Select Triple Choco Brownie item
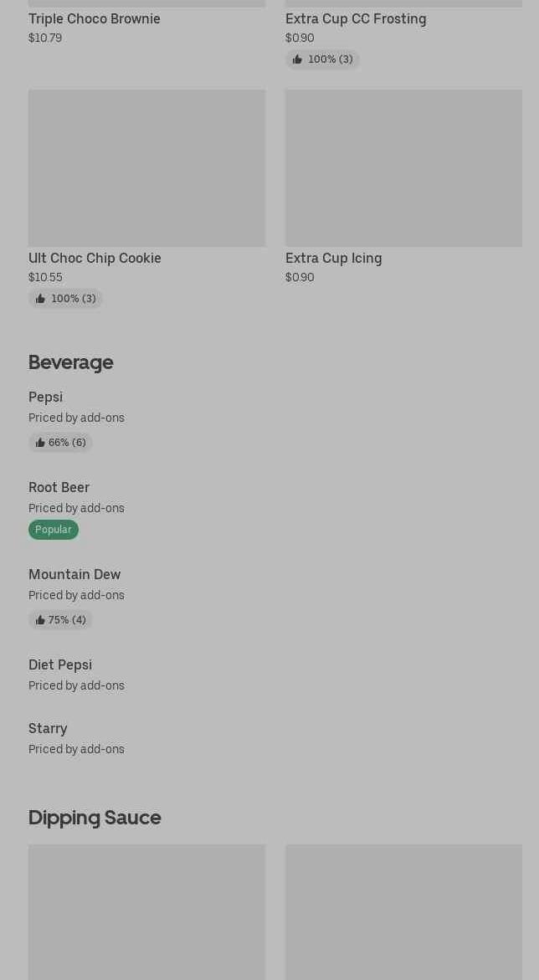The image size is (539, 980). [x=94, y=18]
